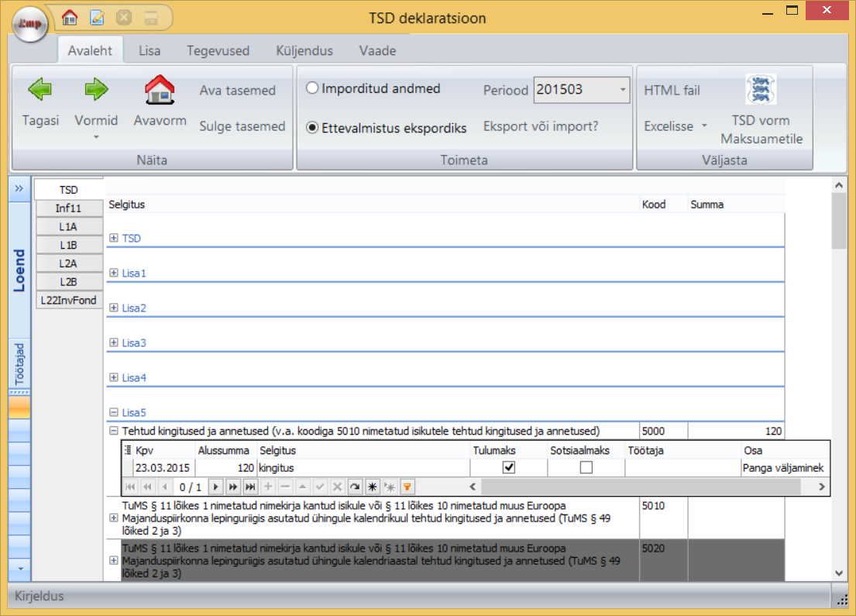Open the Avavorm house icon

160,91
